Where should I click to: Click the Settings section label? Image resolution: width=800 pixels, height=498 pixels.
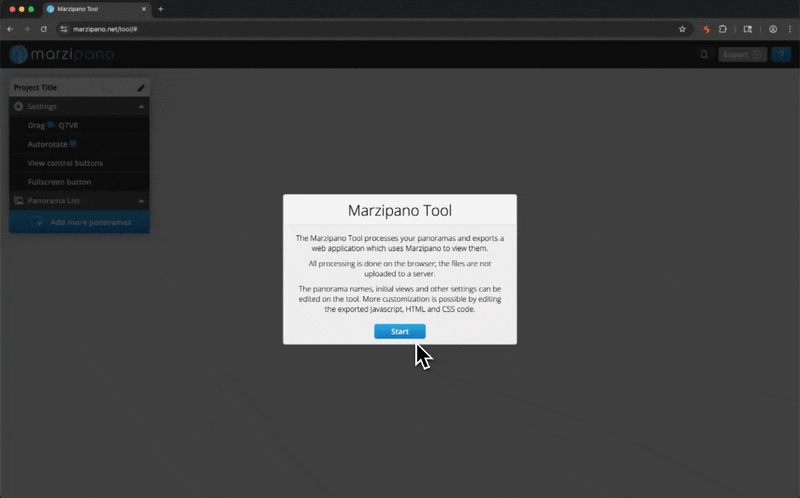click(42, 106)
